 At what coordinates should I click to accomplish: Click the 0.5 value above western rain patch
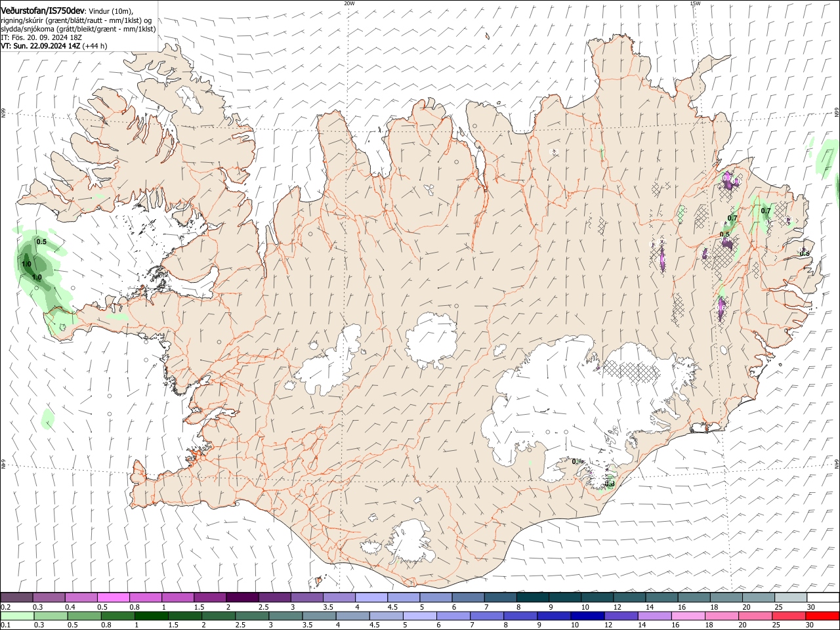point(41,242)
